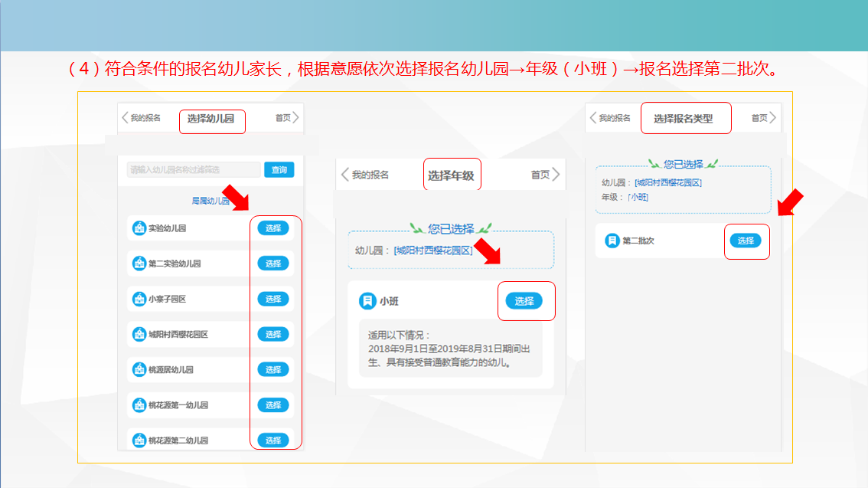Click the 第二批次 bookmark icon
The height and width of the screenshot is (488, 868).
(x=612, y=241)
